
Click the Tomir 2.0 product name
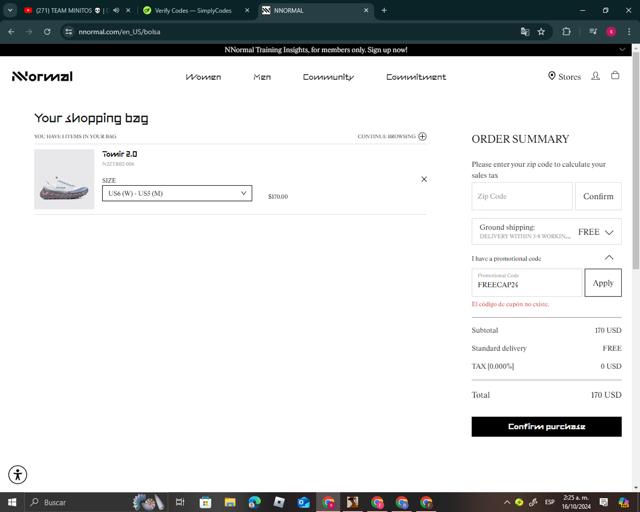(120, 154)
